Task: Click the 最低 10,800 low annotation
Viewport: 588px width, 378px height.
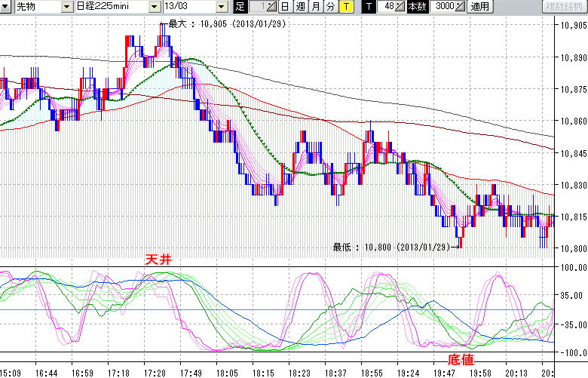Action: (393, 246)
